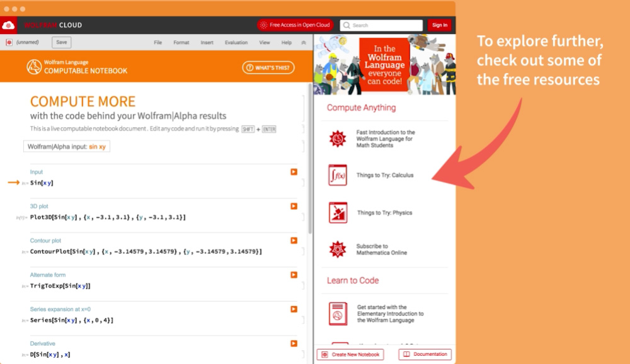
Task: Run the Derivative cell
Action: 294,343
